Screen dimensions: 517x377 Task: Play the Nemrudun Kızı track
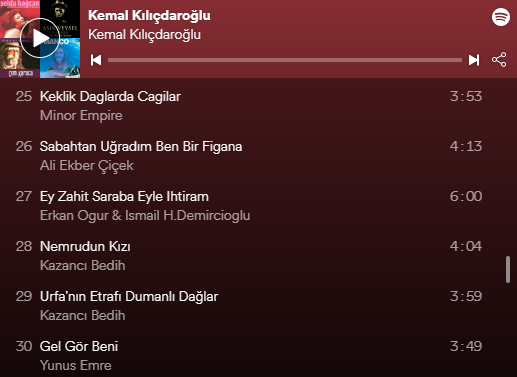[x=248, y=256]
